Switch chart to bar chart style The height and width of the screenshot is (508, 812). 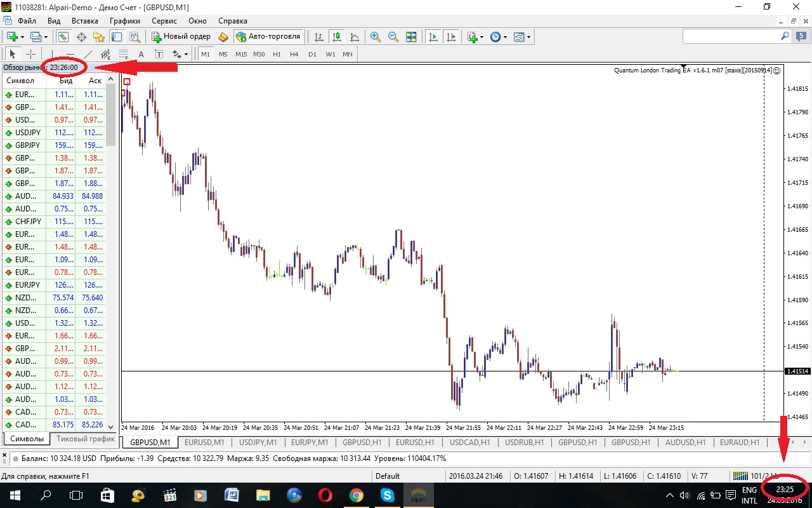(x=319, y=37)
